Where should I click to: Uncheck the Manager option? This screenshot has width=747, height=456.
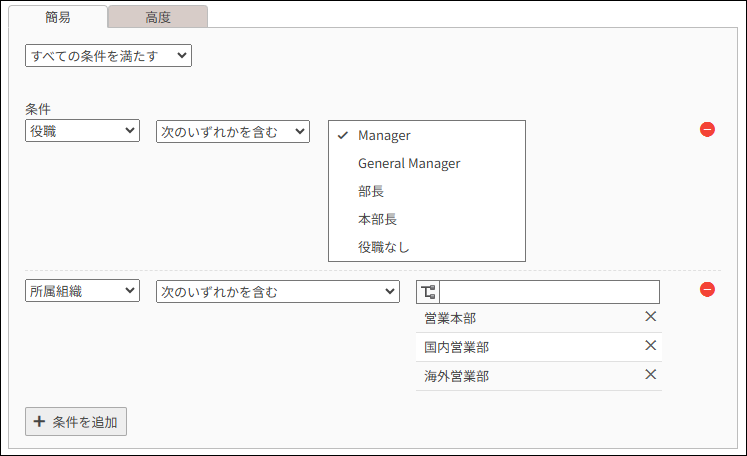pyautogui.click(x=384, y=135)
